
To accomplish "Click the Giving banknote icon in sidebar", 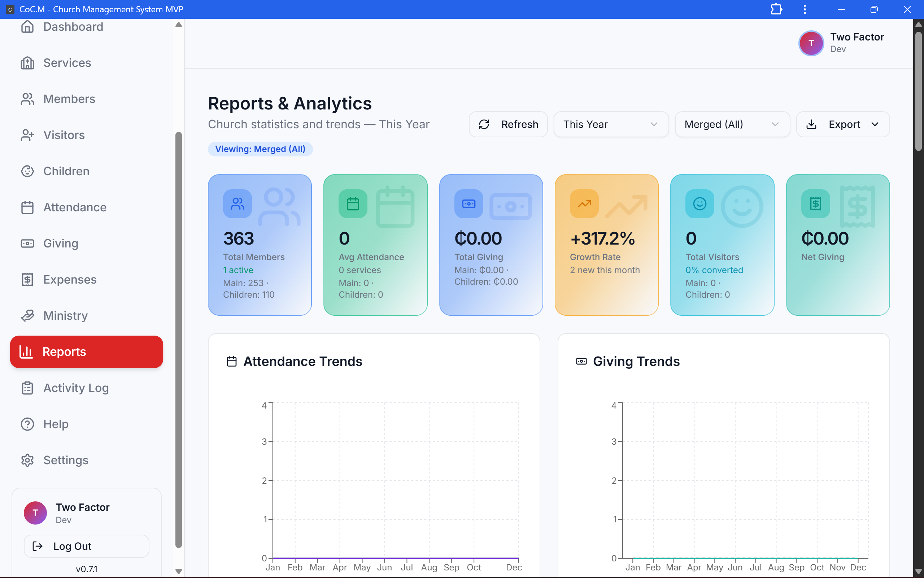I will coord(27,243).
